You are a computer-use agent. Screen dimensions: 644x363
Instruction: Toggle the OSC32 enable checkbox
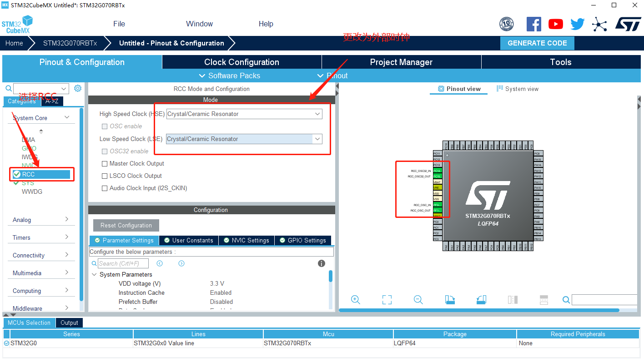(105, 151)
